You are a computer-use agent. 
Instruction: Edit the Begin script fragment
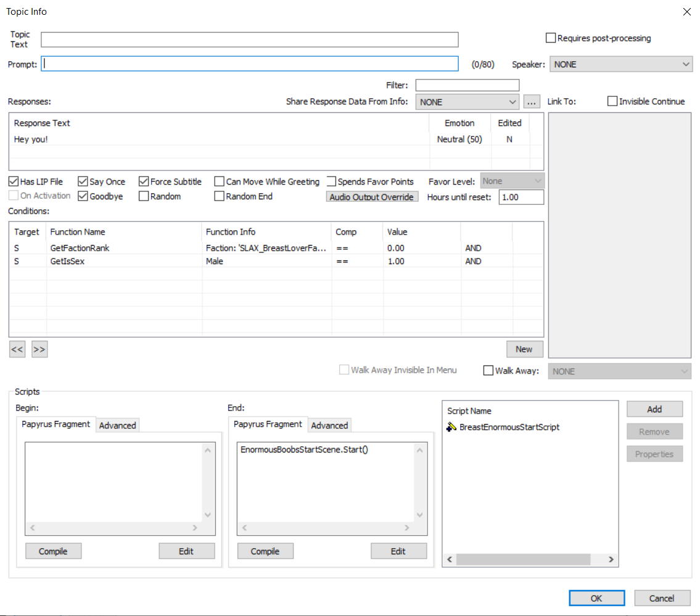point(187,551)
